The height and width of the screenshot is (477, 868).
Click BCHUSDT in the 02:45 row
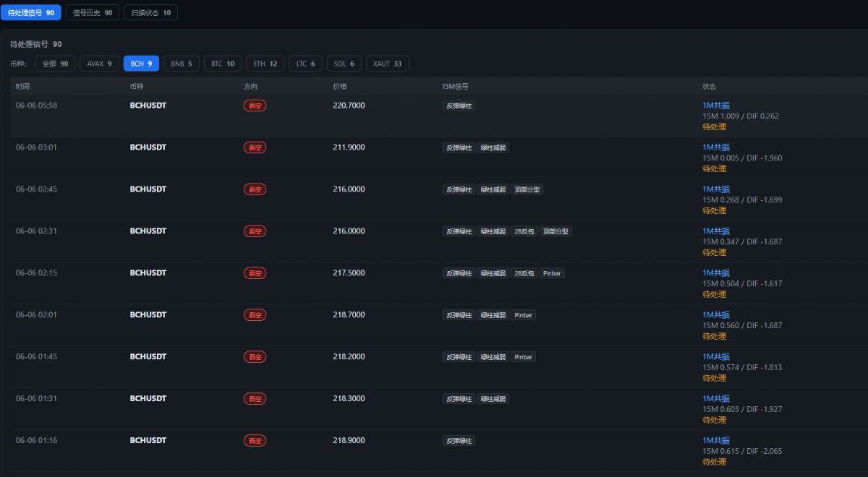click(x=148, y=189)
